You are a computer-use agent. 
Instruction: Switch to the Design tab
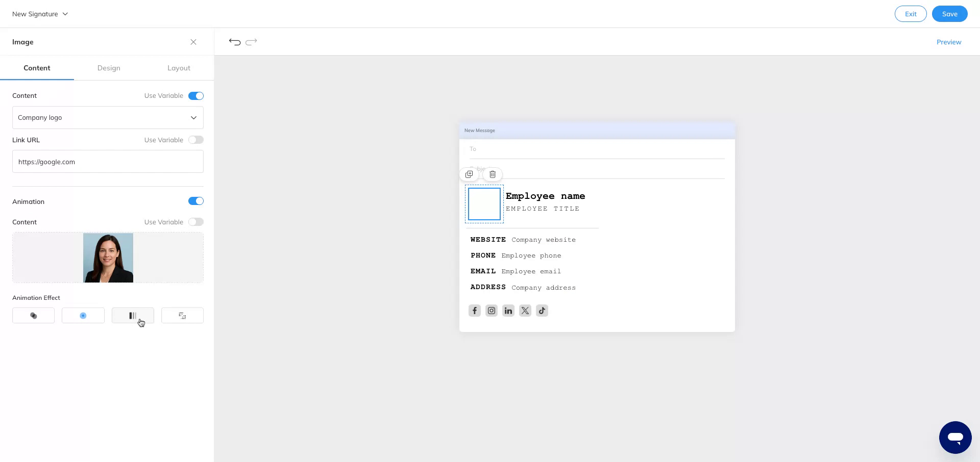pyautogui.click(x=109, y=68)
